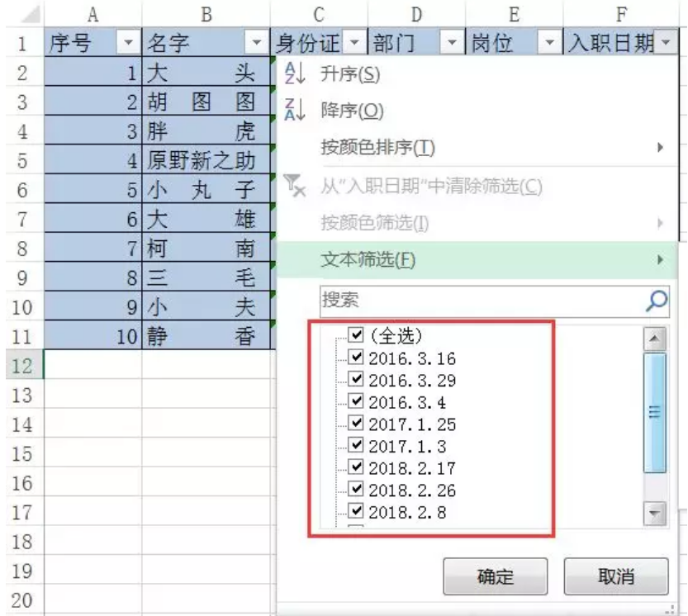Open the 名字 column filter dropdown
688x616 pixels.
[257, 42]
